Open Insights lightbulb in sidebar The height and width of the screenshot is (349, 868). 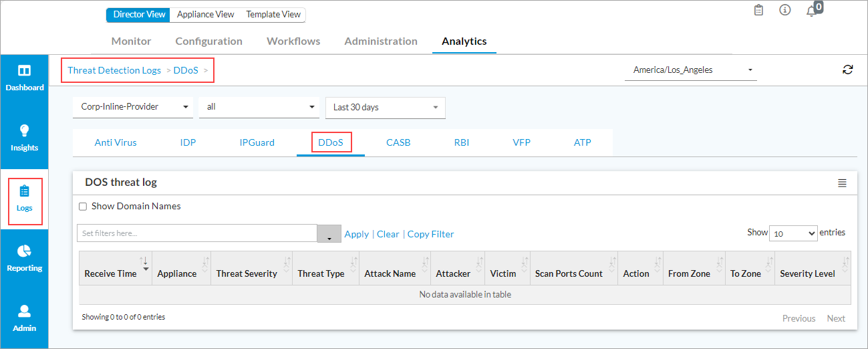[24, 131]
